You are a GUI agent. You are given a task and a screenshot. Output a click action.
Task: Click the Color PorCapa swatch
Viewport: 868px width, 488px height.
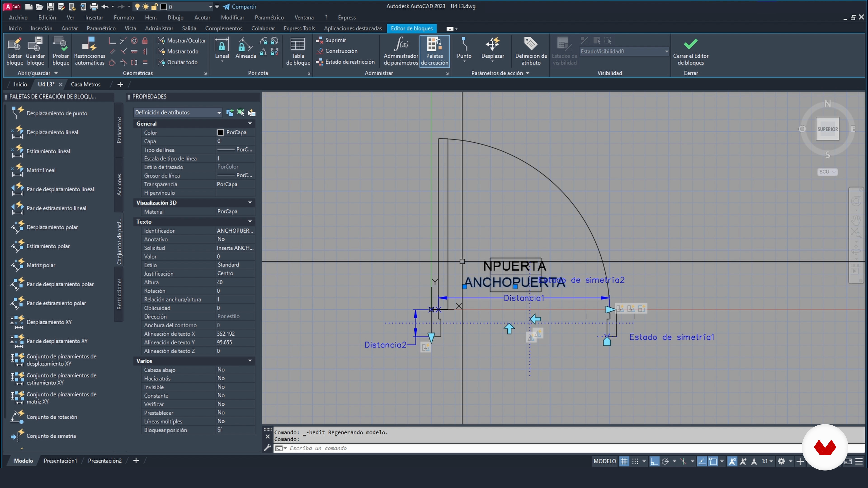click(x=220, y=132)
